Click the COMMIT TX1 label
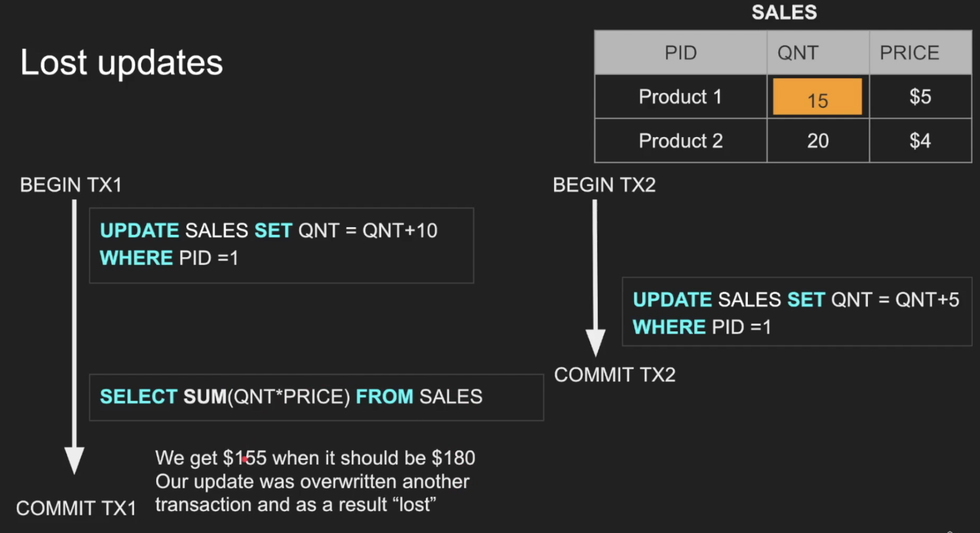This screenshot has width=980, height=533. 76,508
